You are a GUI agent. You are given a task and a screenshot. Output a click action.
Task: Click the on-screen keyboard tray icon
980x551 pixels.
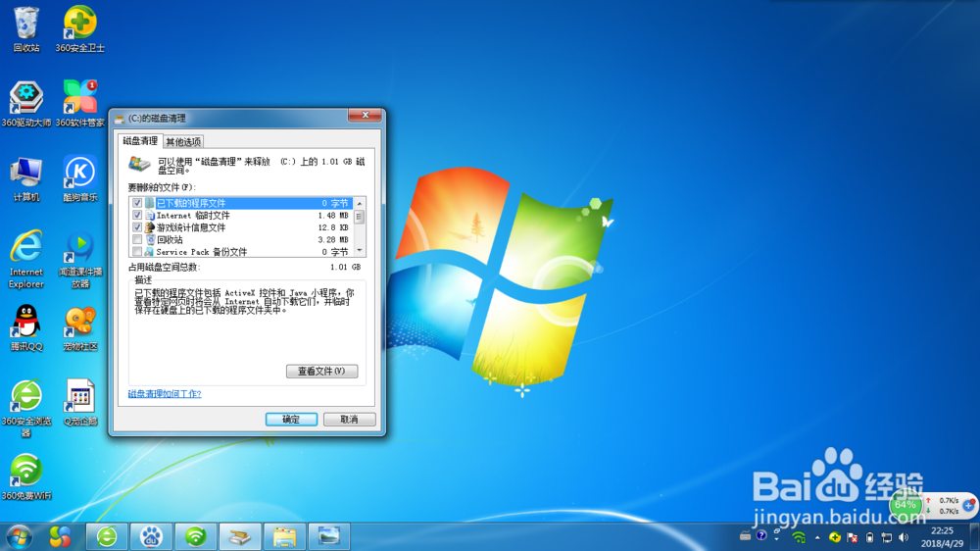tap(745, 536)
